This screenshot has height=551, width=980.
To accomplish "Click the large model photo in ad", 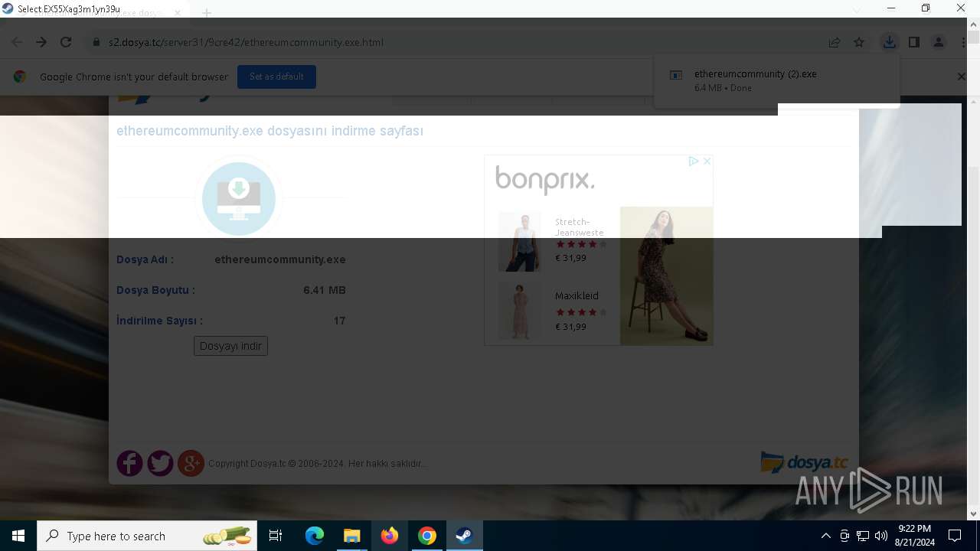I will 666,275.
